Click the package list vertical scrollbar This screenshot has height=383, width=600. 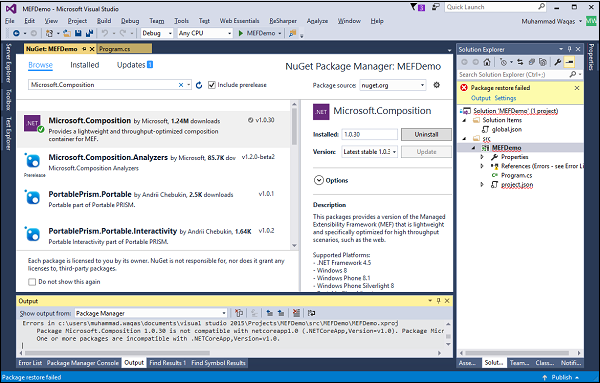click(294, 174)
